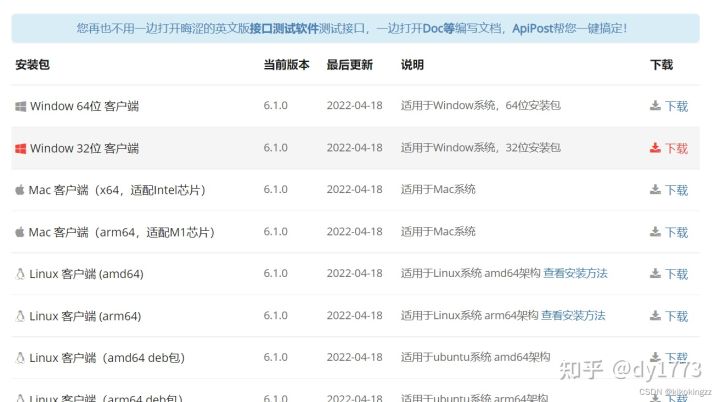Click the 当前版本 column header
This screenshot has width=720, height=402.
coord(287,65)
